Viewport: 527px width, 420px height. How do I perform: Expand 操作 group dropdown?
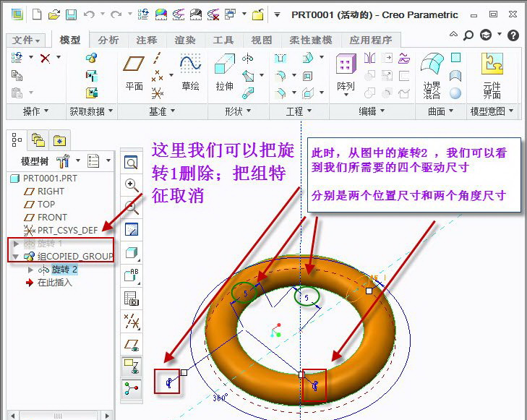click(x=35, y=111)
